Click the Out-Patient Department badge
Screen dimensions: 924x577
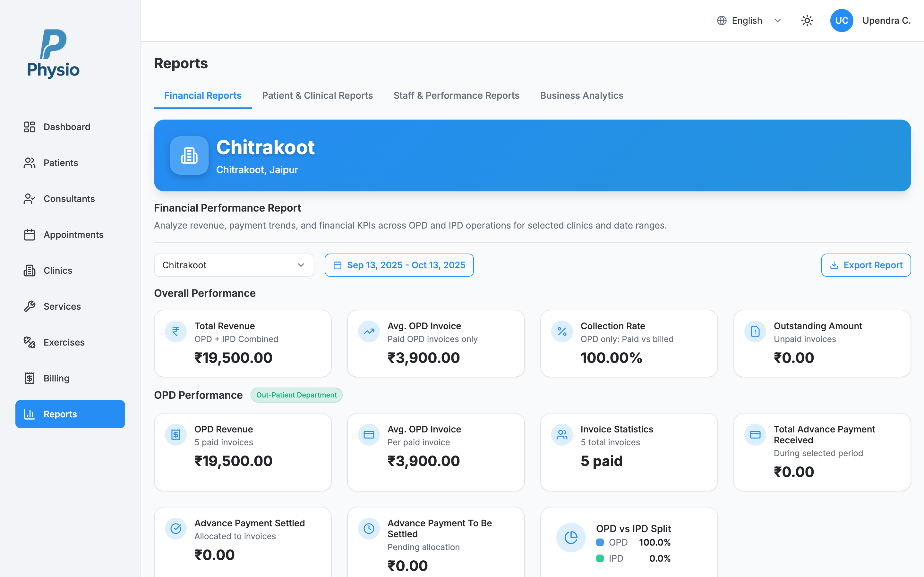point(296,395)
